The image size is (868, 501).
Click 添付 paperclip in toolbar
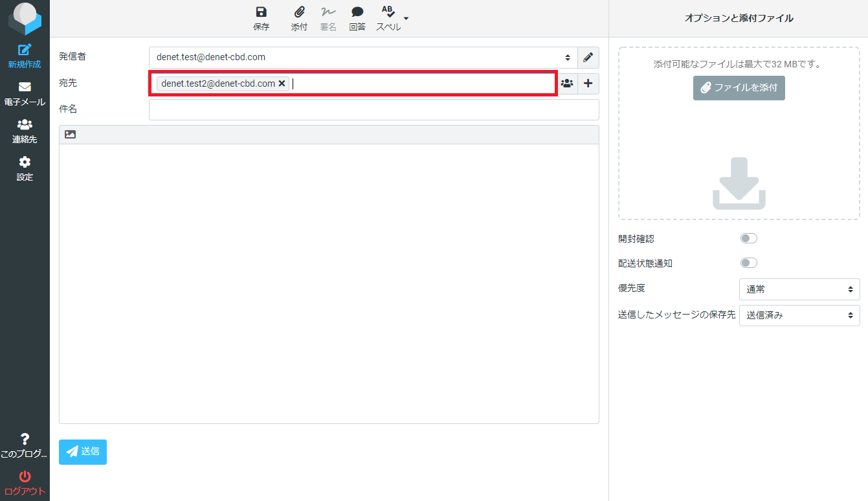pos(299,19)
